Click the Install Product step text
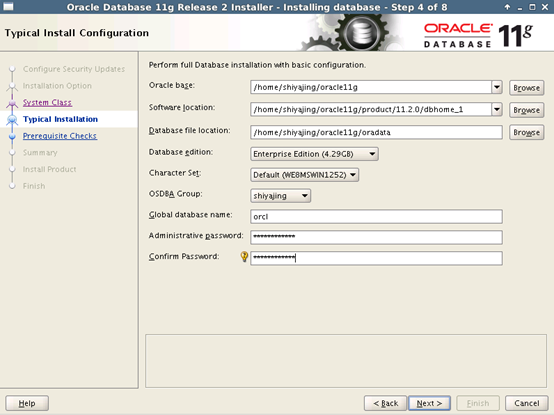The height and width of the screenshot is (415, 554). click(49, 169)
